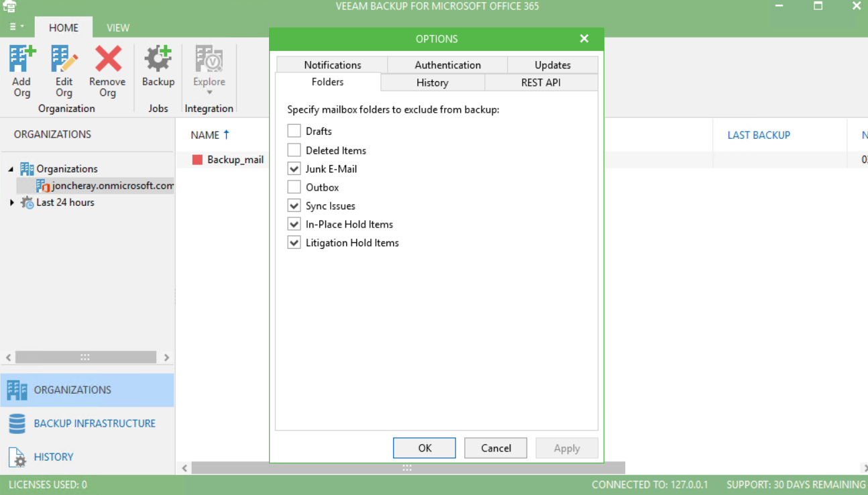Uncheck the Sync Issues checkbox

[x=294, y=205]
